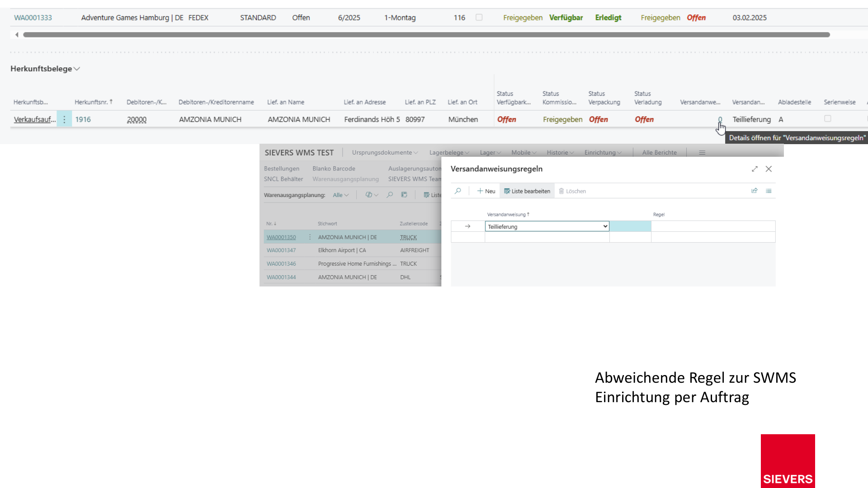
Task: Click the horizontal scrollbar track
Action: click(426, 34)
